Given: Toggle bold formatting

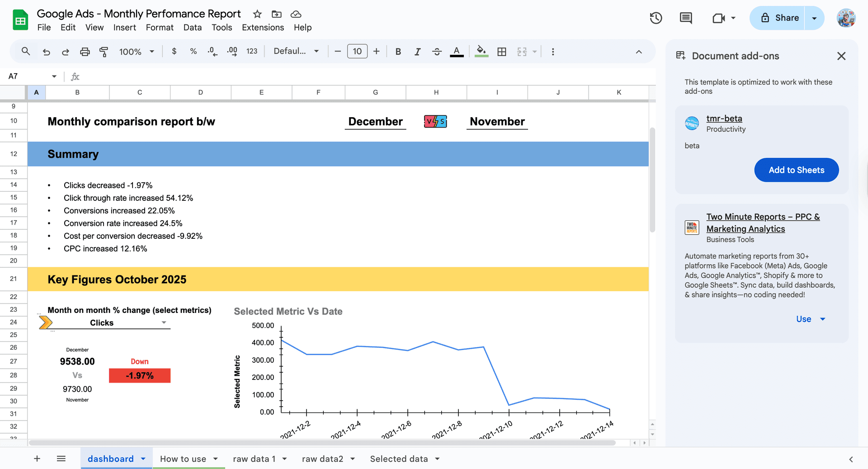Looking at the screenshot, I should pyautogui.click(x=398, y=51).
